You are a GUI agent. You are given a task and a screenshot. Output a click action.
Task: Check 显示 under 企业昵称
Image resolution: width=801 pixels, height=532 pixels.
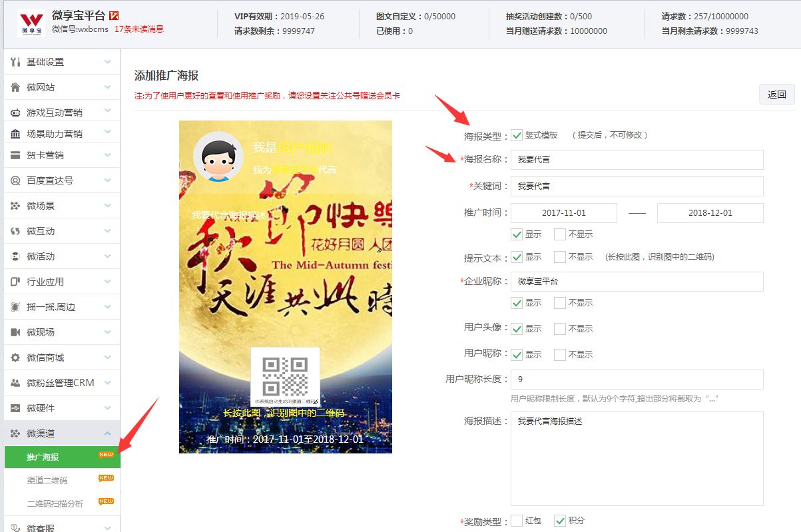517,303
